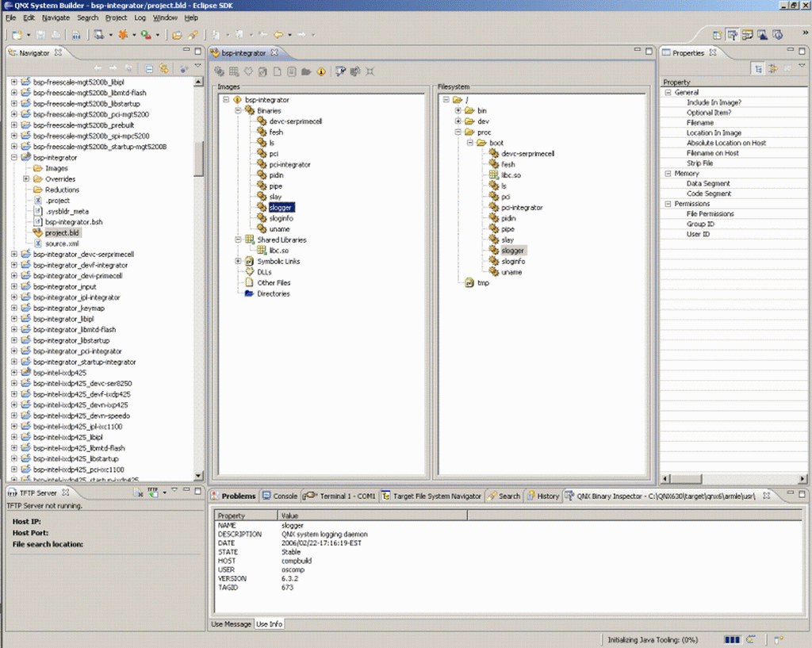This screenshot has width=812, height=648.
Task: Click the Navigator scrollbar down arrow
Action: [x=198, y=476]
